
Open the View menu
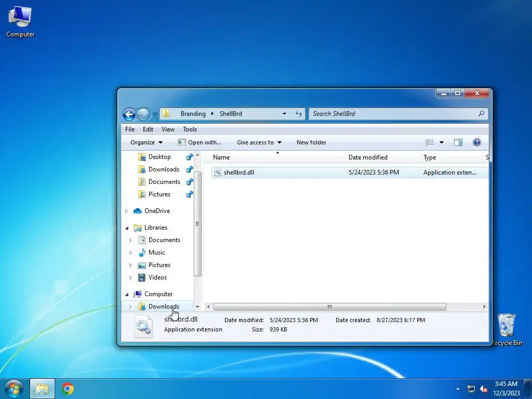tap(168, 129)
